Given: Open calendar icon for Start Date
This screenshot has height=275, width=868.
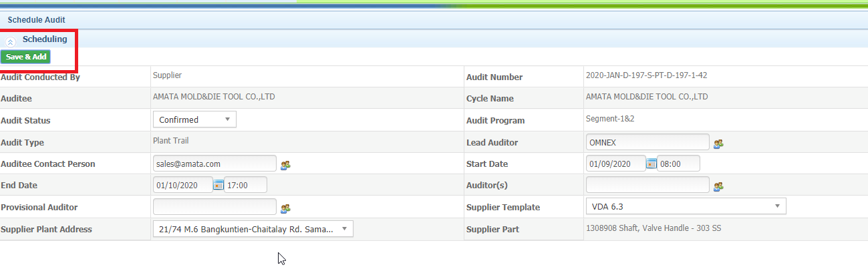Looking at the screenshot, I should [x=652, y=164].
